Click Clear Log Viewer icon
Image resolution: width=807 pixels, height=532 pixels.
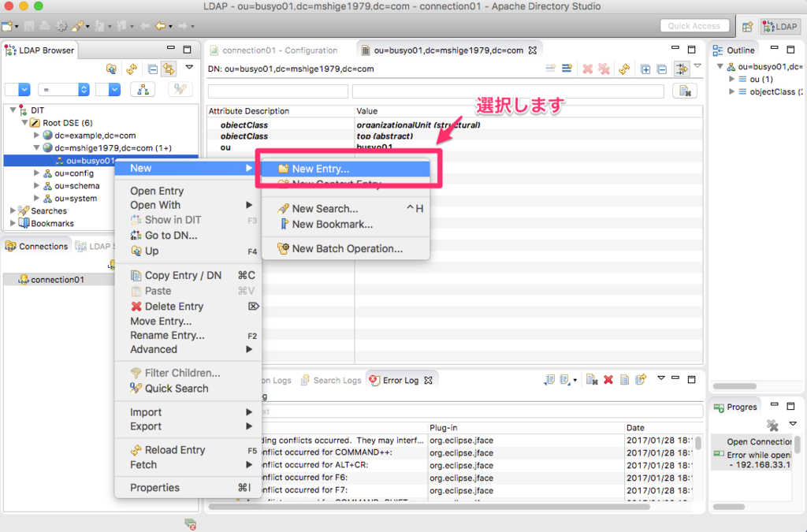592,380
